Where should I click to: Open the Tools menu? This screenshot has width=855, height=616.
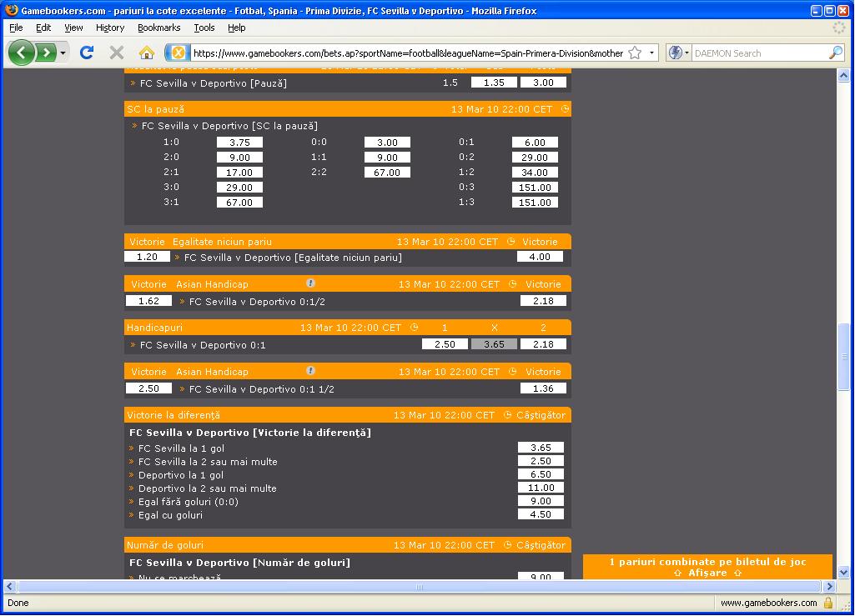pos(204,28)
